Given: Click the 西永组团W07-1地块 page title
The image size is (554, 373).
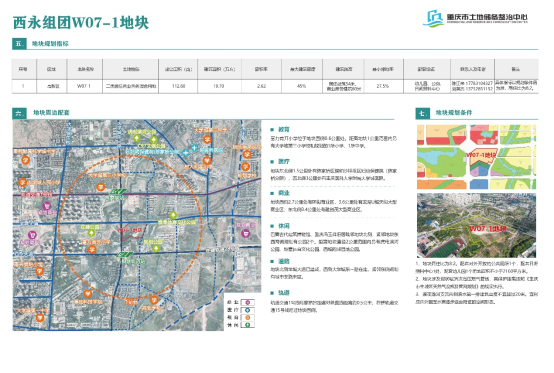Looking at the screenshot, I should coord(81,23).
